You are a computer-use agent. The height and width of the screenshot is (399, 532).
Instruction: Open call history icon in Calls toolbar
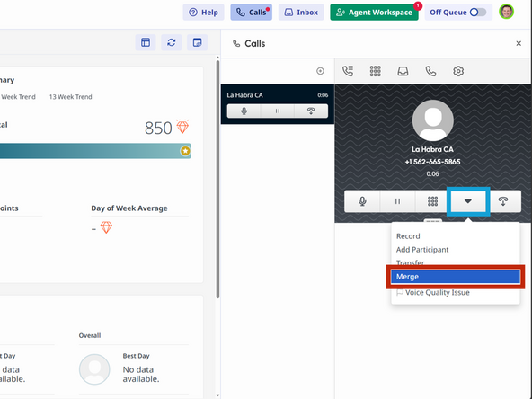click(x=348, y=71)
